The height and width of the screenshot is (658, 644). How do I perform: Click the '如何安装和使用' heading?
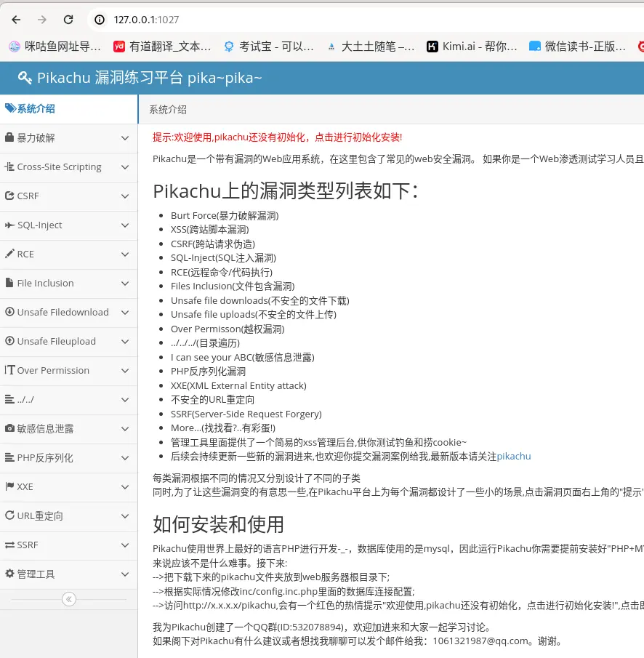tap(218, 524)
